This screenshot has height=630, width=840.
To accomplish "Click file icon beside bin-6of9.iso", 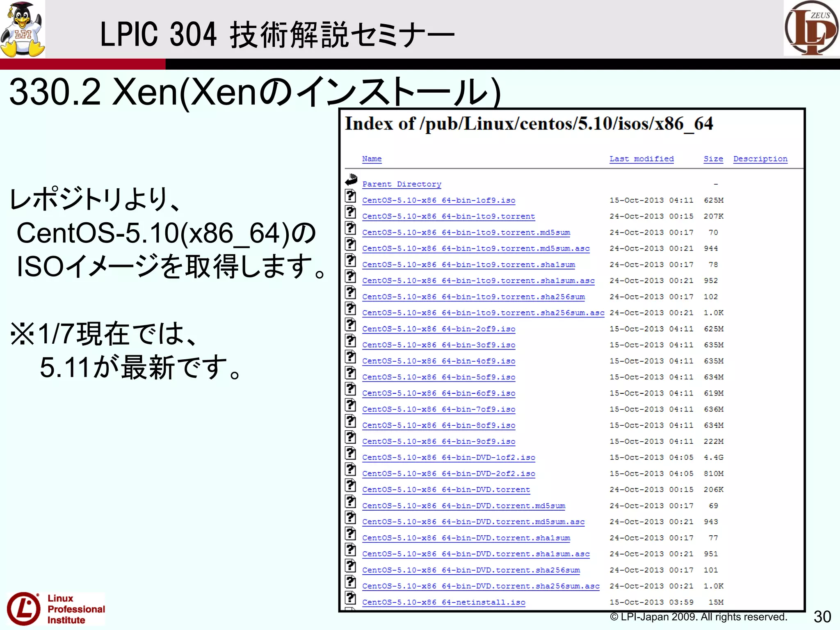I will 350,389.
